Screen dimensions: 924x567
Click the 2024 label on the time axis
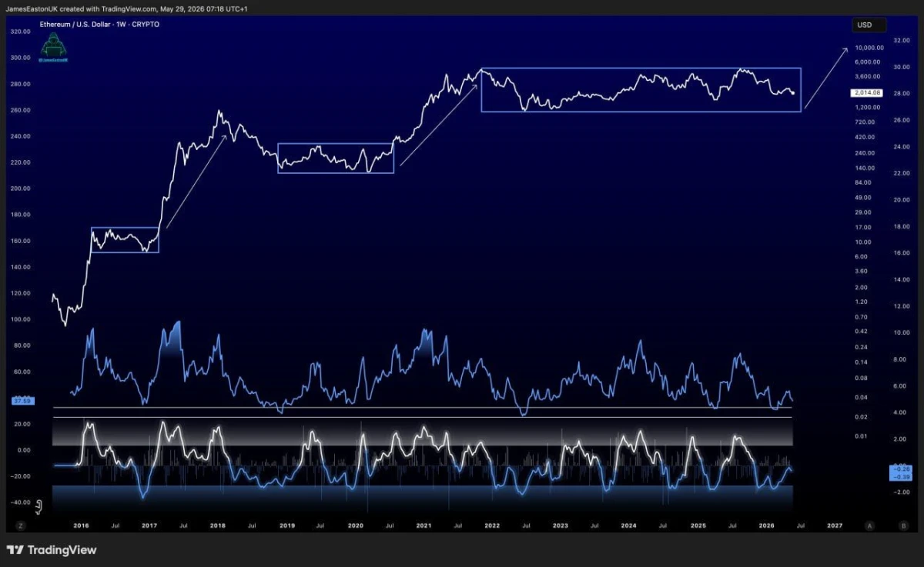(629, 525)
